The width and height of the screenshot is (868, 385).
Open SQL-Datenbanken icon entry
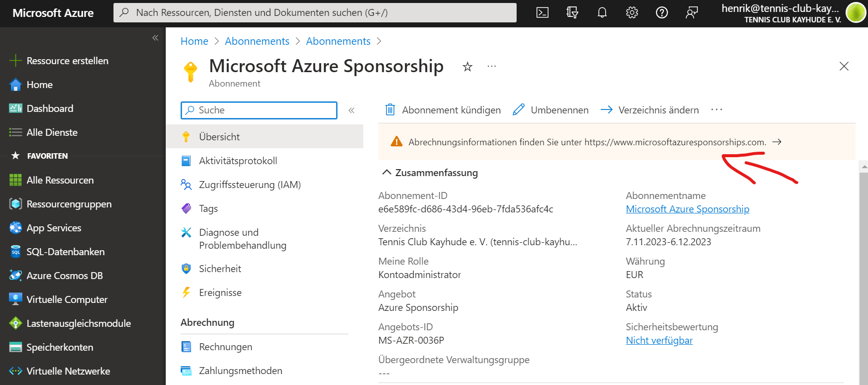tap(57, 252)
